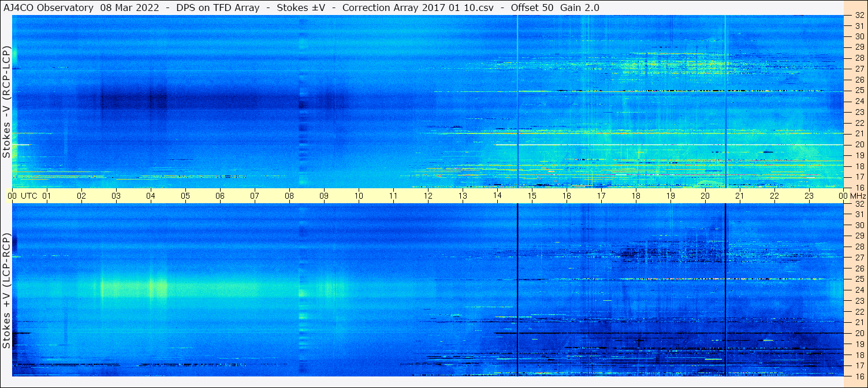
Task: Click the 09 hour tick label
Action: 324,196
